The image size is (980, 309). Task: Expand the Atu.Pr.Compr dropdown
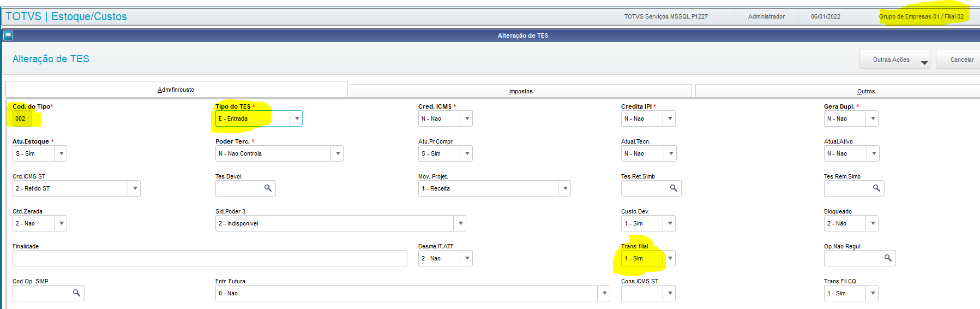click(466, 153)
